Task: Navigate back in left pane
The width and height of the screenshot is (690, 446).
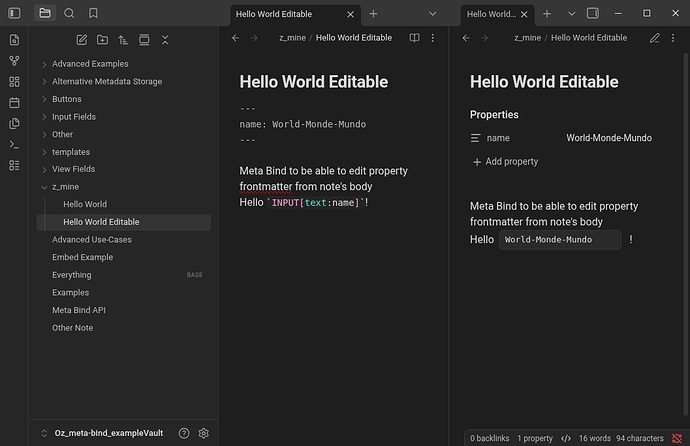Action: (x=235, y=38)
